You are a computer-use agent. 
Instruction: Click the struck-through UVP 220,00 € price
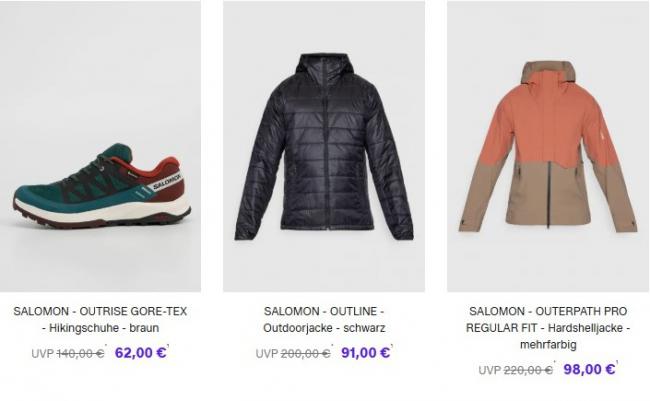516,370
